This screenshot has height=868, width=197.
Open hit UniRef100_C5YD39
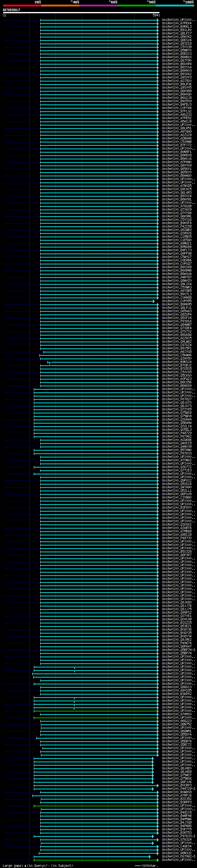pyautogui.click(x=177, y=47)
